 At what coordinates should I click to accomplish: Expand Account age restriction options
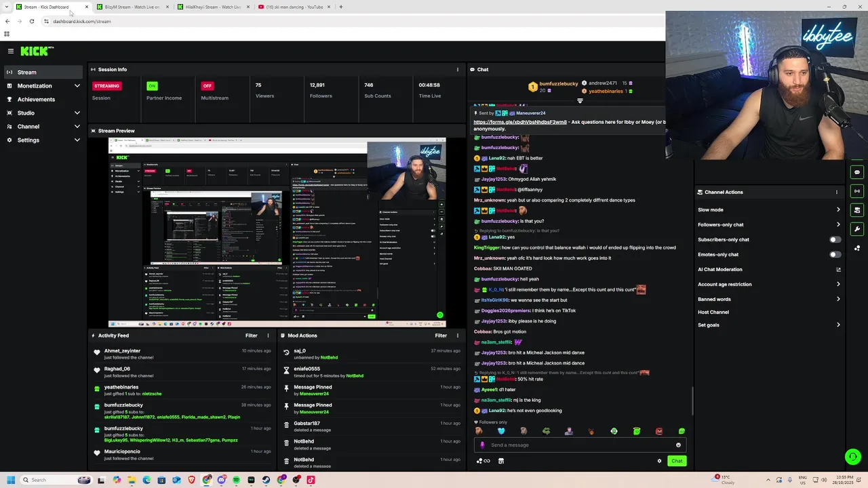tap(838, 284)
